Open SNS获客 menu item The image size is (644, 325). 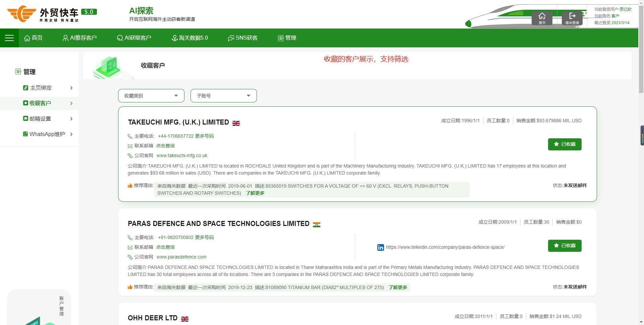243,38
